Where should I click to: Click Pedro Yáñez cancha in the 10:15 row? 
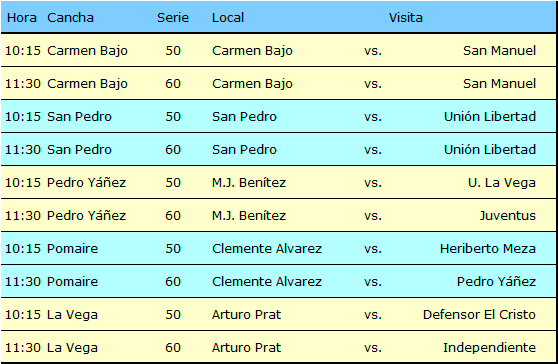coord(86,183)
